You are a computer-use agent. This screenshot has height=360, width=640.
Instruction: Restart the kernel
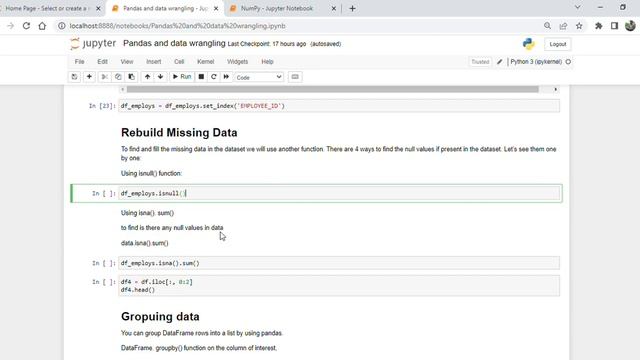[213, 77]
